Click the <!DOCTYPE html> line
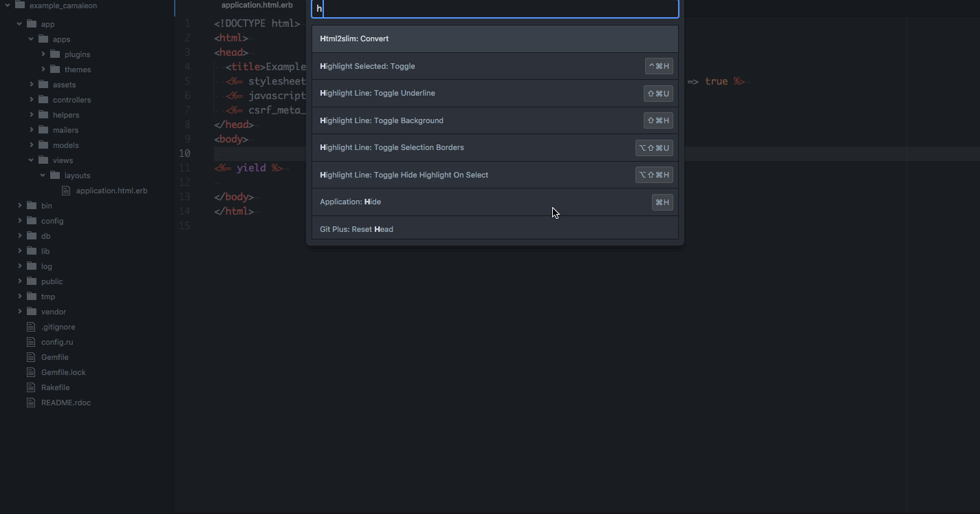 pyautogui.click(x=257, y=23)
